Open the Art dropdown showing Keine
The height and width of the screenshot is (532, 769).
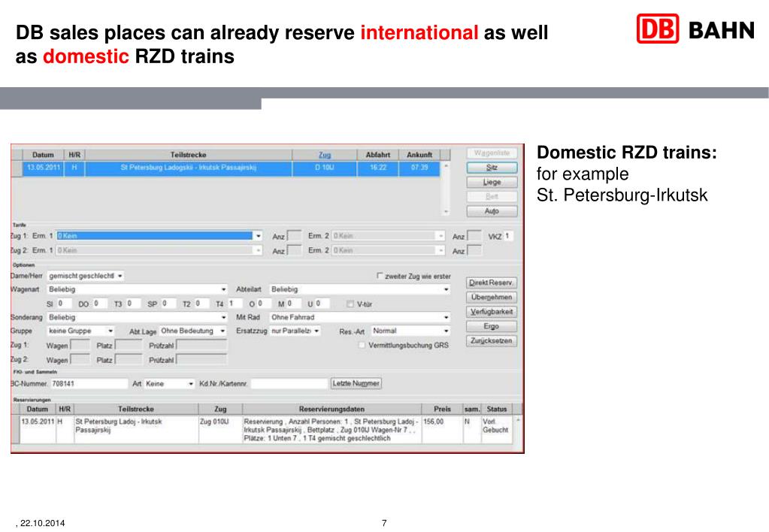click(x=191, y=384)
